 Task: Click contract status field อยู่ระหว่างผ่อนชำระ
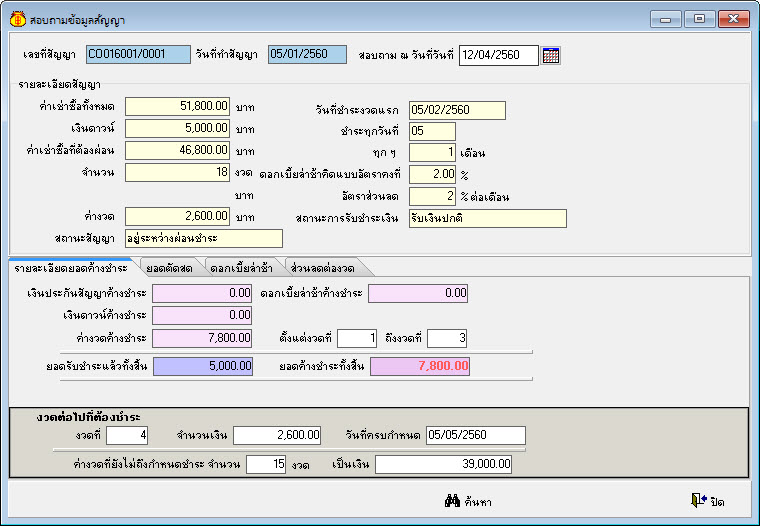coord(204,239)
